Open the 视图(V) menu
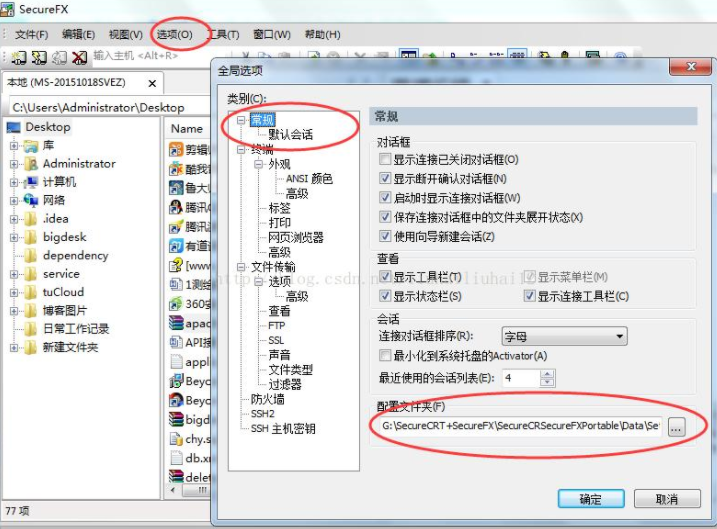717x529 pixels. coord(126,35)
